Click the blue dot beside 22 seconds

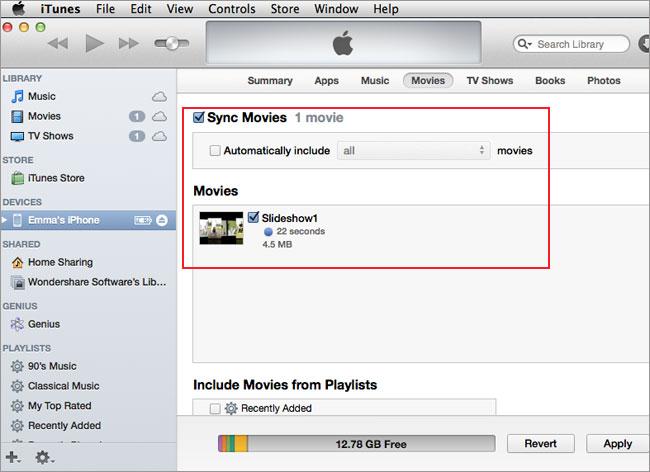click(268, 232)
